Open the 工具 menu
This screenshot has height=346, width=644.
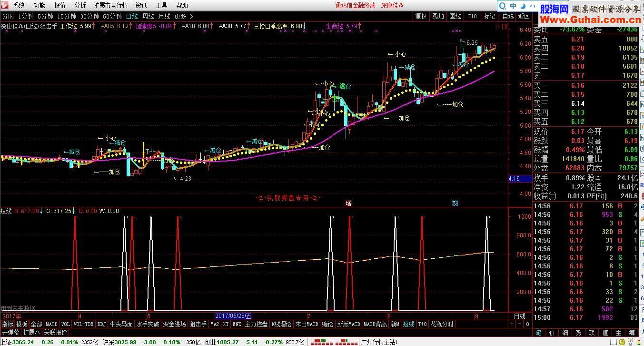pyautogui.click(x=162, y=5)
